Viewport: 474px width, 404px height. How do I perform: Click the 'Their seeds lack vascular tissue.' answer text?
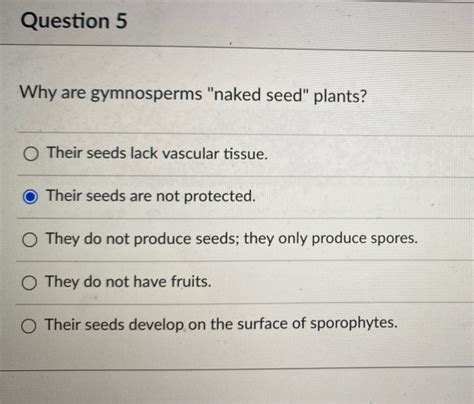click(157, 153)
